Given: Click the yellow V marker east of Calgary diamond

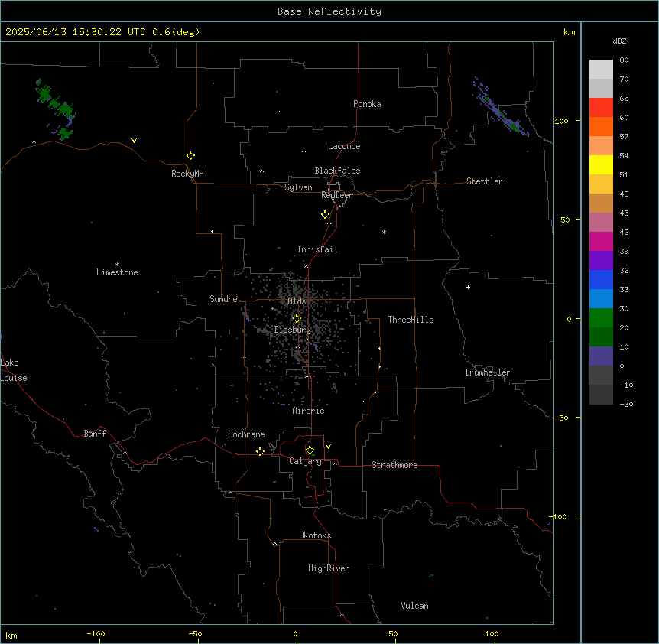Looking at the screenshot, I should click(x=328, y=447).
